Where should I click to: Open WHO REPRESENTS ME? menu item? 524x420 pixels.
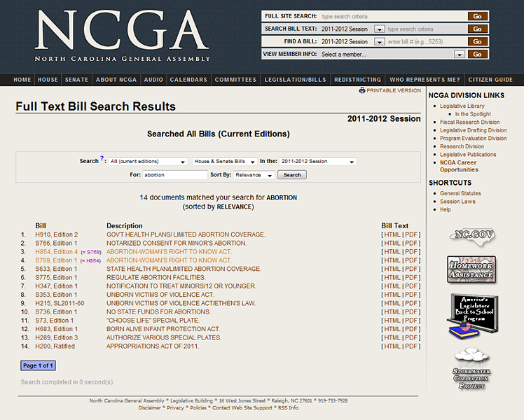pyautogui.click(x=425, y=80)
